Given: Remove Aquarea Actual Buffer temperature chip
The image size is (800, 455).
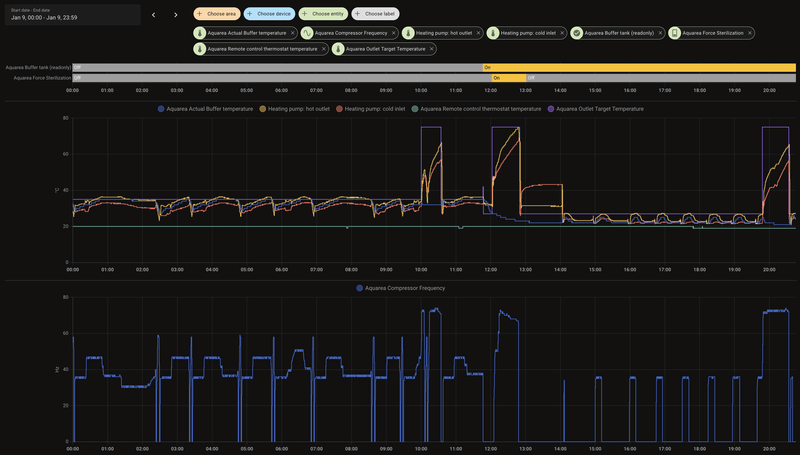Looking at the screenshot, I should click(293, 33).
